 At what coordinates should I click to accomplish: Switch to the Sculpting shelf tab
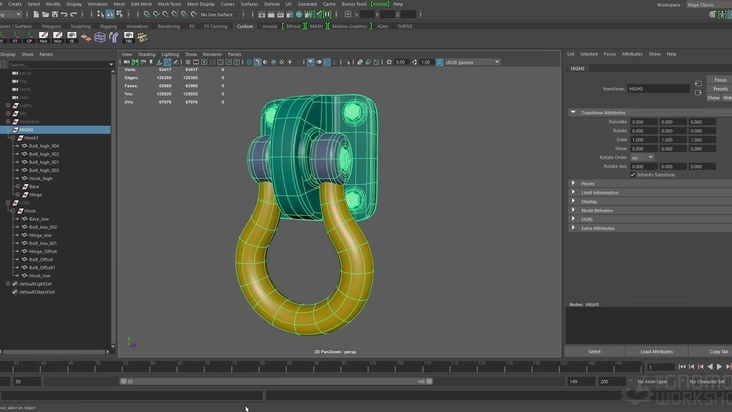[x=80, y=26]
